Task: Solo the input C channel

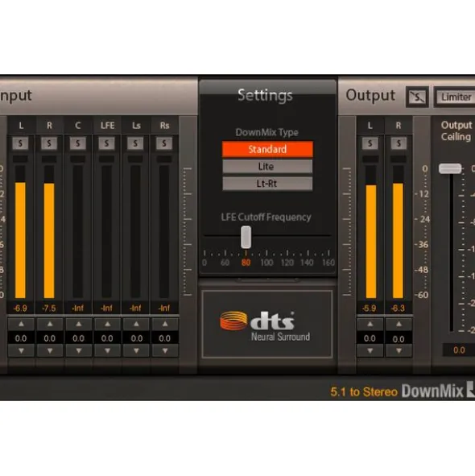Action: (x=78, y=143)
